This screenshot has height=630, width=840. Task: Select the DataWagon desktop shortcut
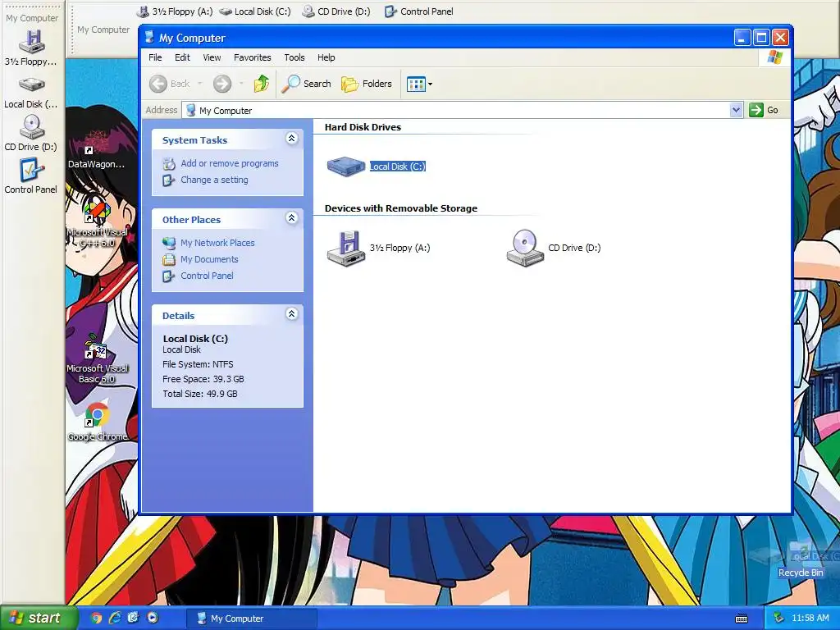97,149
